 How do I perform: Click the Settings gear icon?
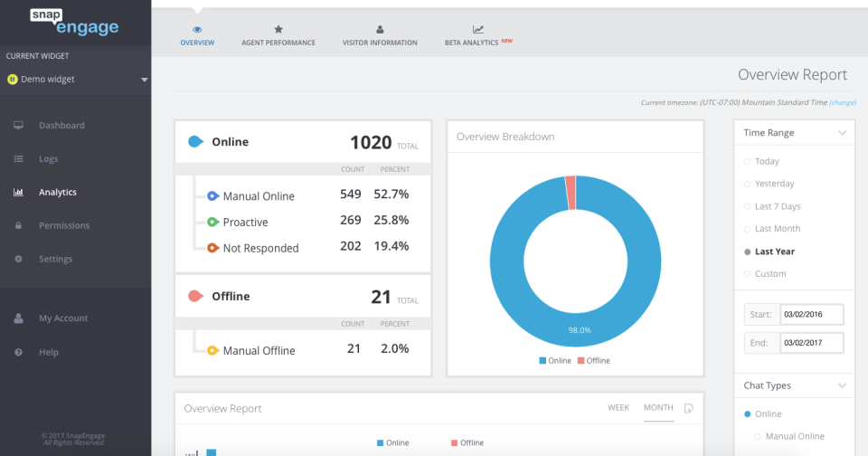pos(18,260)
